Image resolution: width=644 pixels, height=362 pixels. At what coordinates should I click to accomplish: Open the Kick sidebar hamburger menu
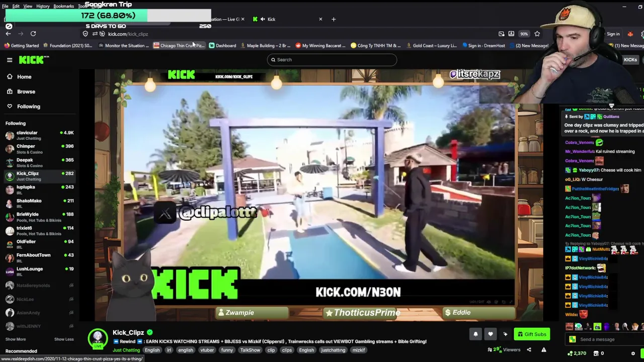point(10,60)
